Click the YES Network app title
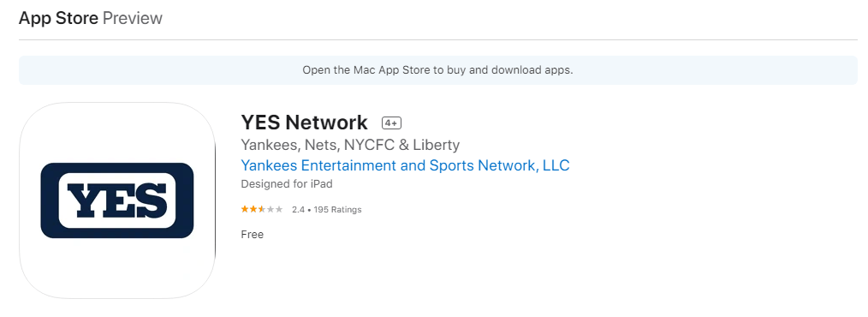This screenshot has width=868, height=317. click(304, 123)
